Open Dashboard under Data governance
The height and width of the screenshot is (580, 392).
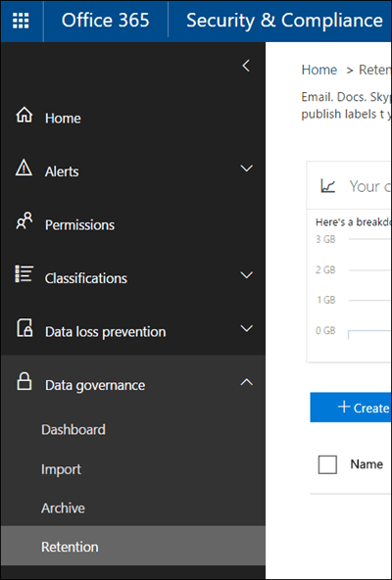(73, 429)
